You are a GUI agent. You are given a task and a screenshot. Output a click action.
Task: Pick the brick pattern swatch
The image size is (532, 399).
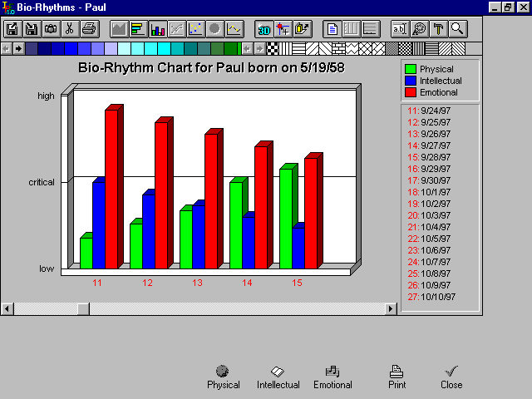tap(339, 49)
